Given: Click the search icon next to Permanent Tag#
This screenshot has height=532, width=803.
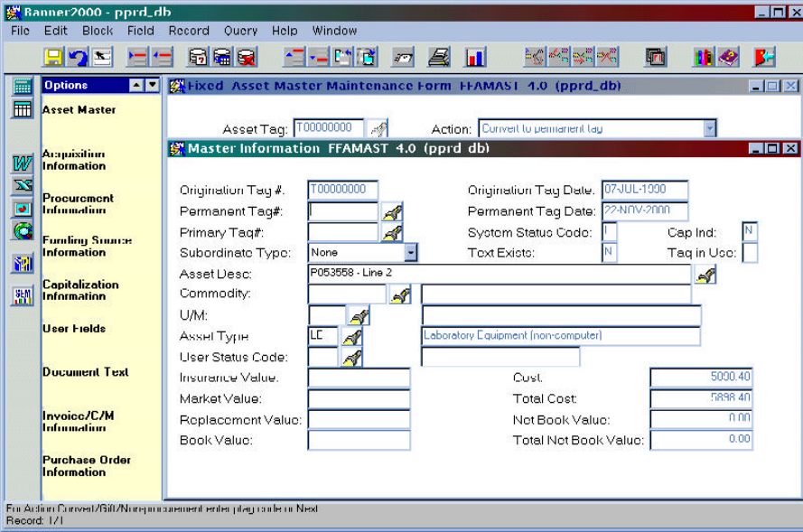Looking at the screenshot, I should pos(392,211).
